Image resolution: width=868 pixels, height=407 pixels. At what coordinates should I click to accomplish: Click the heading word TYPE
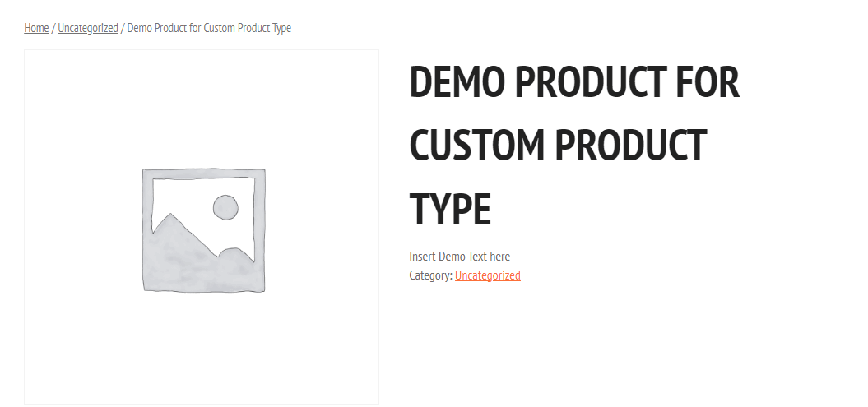(450, 209)
